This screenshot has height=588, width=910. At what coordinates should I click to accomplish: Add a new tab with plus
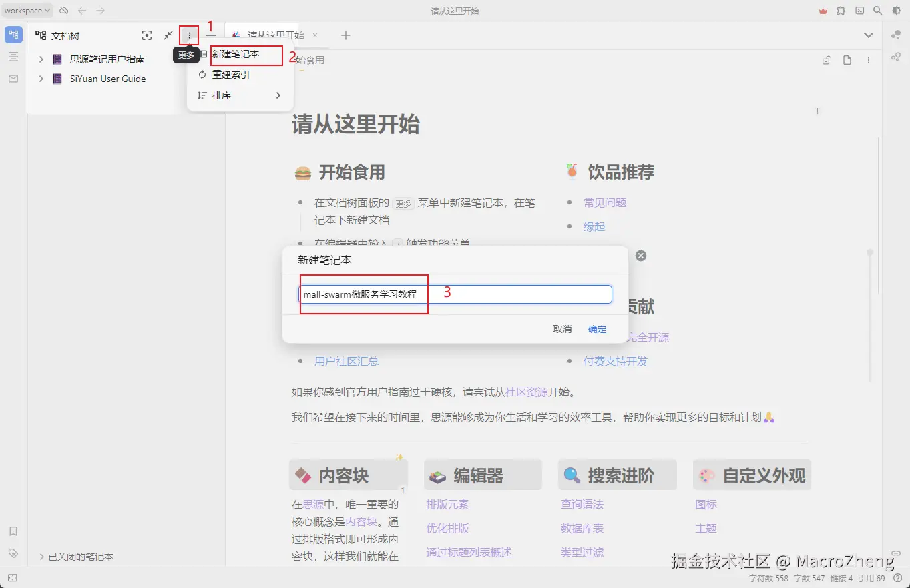point(345,35)
